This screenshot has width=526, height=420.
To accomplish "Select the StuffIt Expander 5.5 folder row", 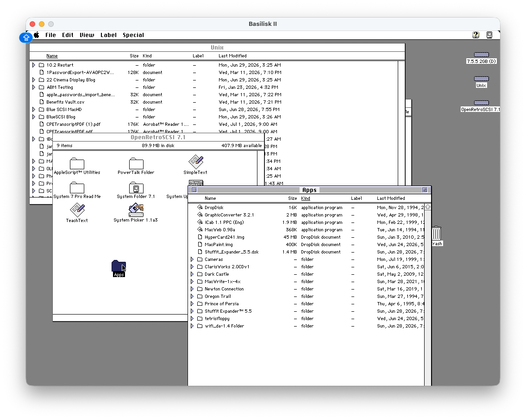I will 306,311.
